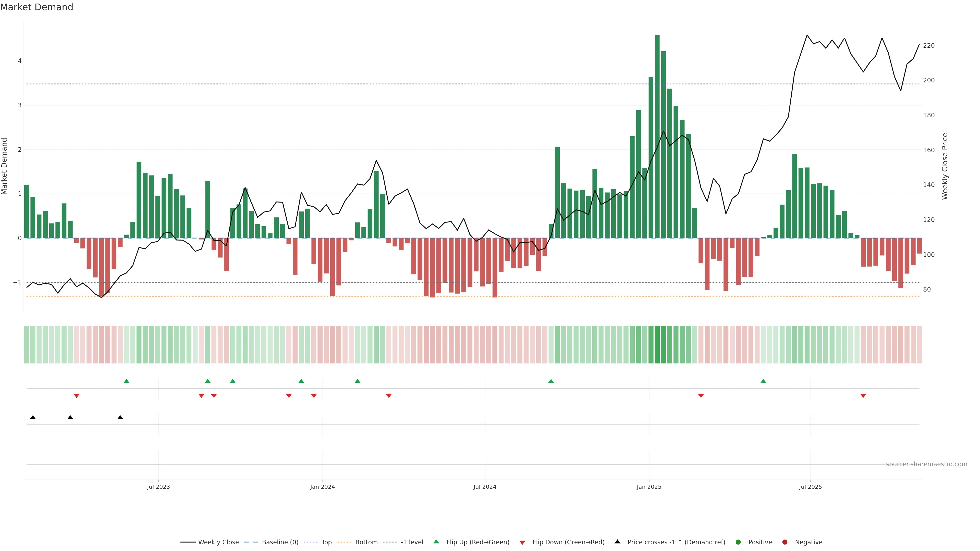The height and width of the screenshot is (551, 980).
Task: Hide the Top dotted line legend item
Action: [326, 542]
